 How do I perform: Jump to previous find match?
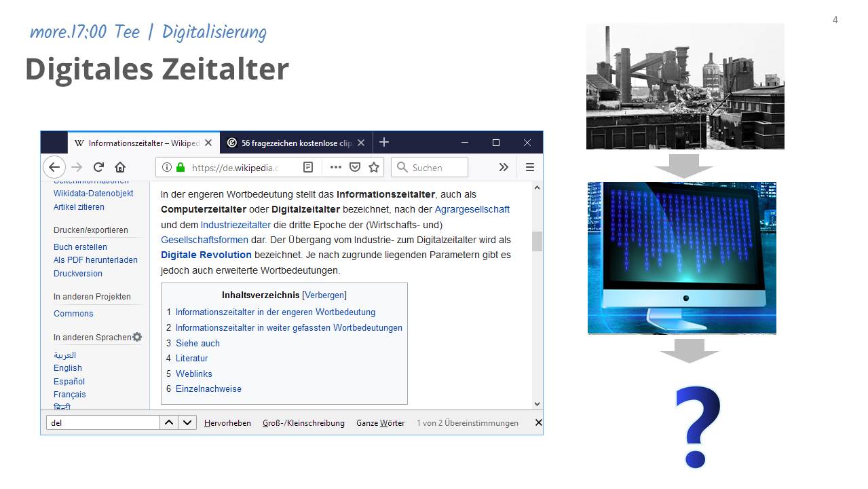pos(169,422)
